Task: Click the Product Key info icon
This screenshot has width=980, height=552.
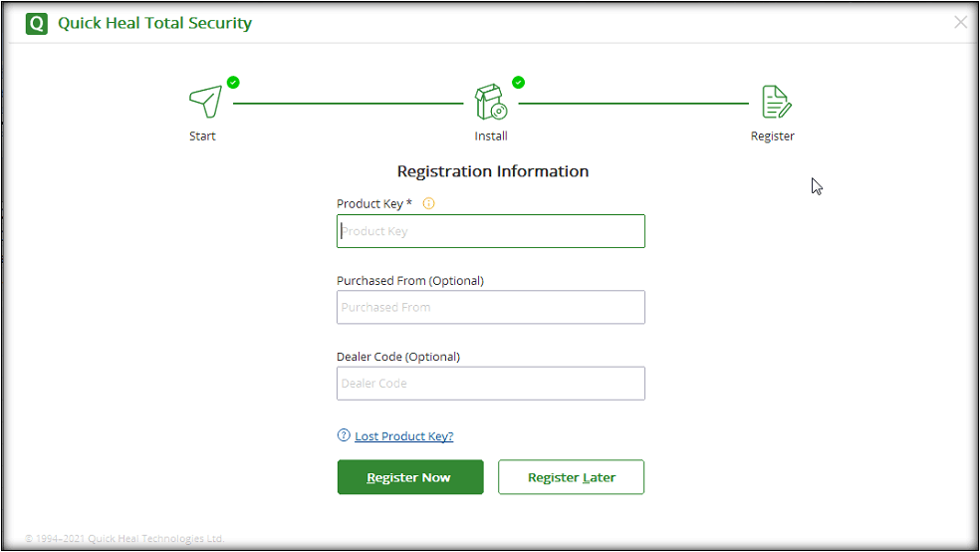Action: [x=429, y=203]
